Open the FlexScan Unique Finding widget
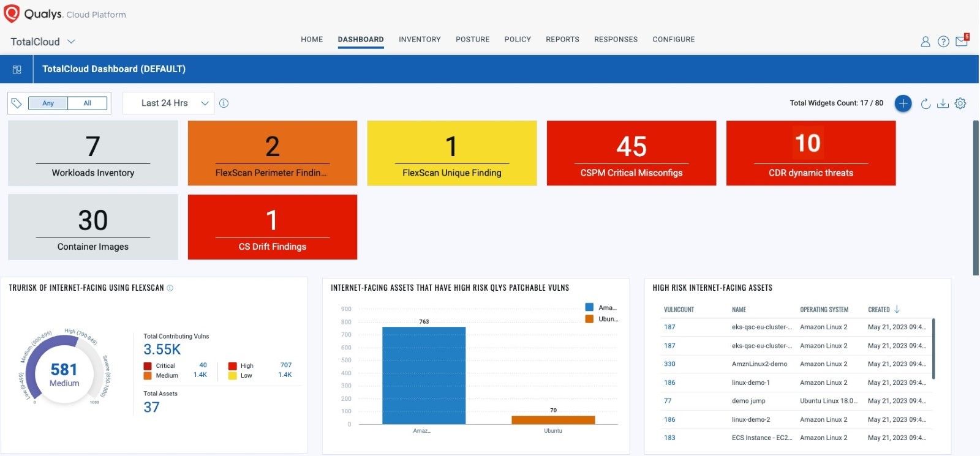The width and height of the screenshot is (980, 456). point(452,153)
